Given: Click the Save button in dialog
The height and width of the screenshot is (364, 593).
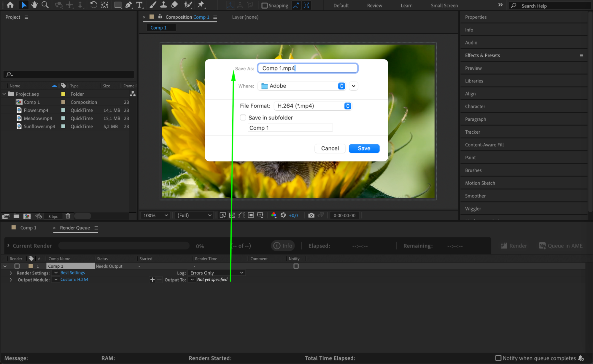Looking at the screenshot, I should [364, 149].
